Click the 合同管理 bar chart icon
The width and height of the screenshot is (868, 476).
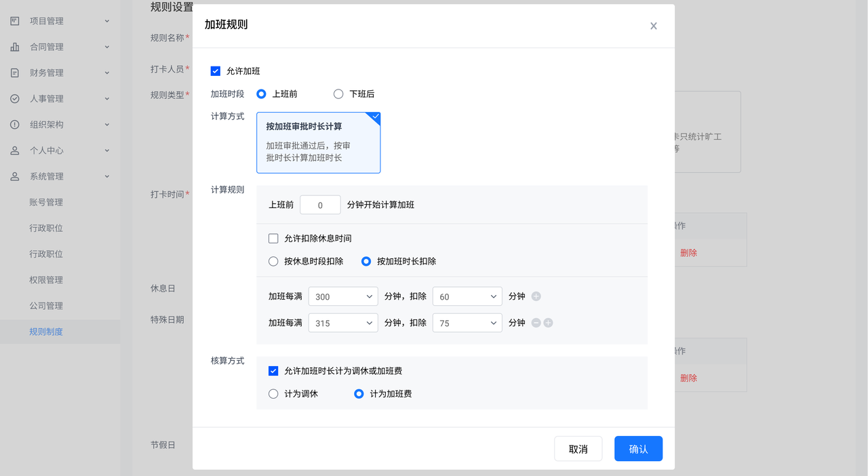coord(15,47)
